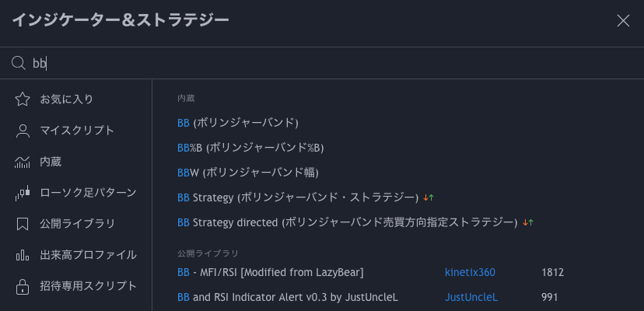Select BB%B (ボリンジャーバンド%B) indicator
Image resolution: width=644 pixels, height=311 pixels.
[250, 148]
